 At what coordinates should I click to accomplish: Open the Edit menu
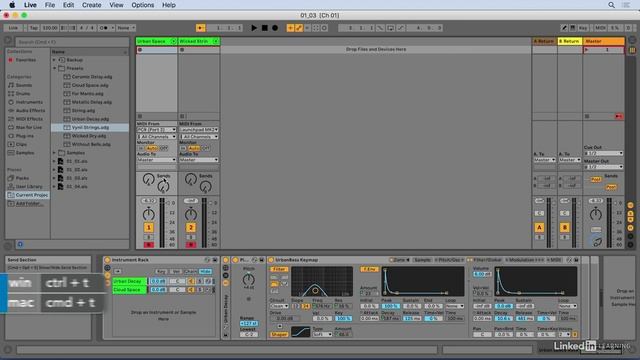click(x=68, y=5)
